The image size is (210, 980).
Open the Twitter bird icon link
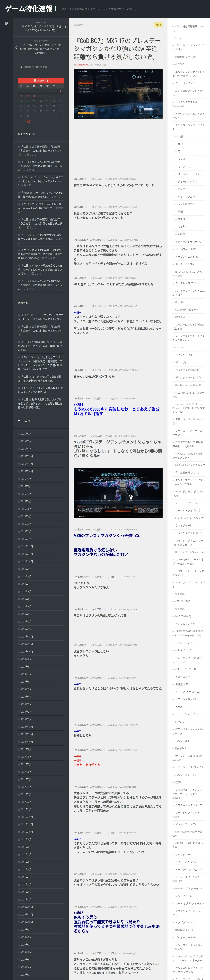tap(7, 23)
